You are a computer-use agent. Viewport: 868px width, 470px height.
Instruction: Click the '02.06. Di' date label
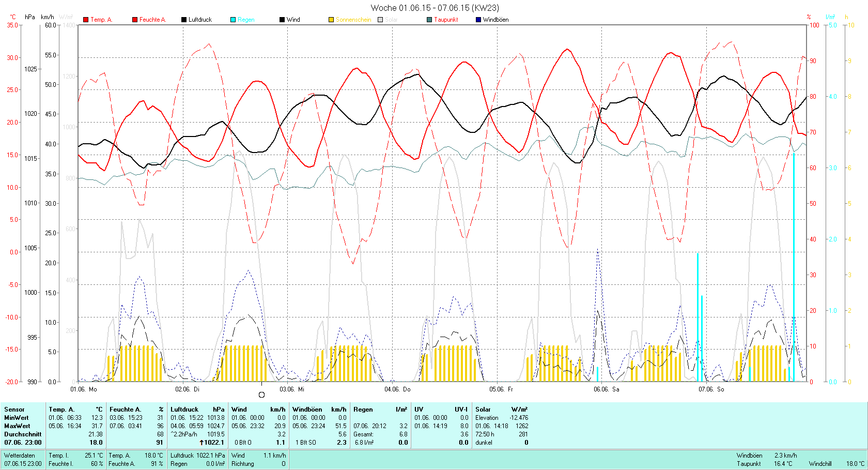tap(188, 389)
